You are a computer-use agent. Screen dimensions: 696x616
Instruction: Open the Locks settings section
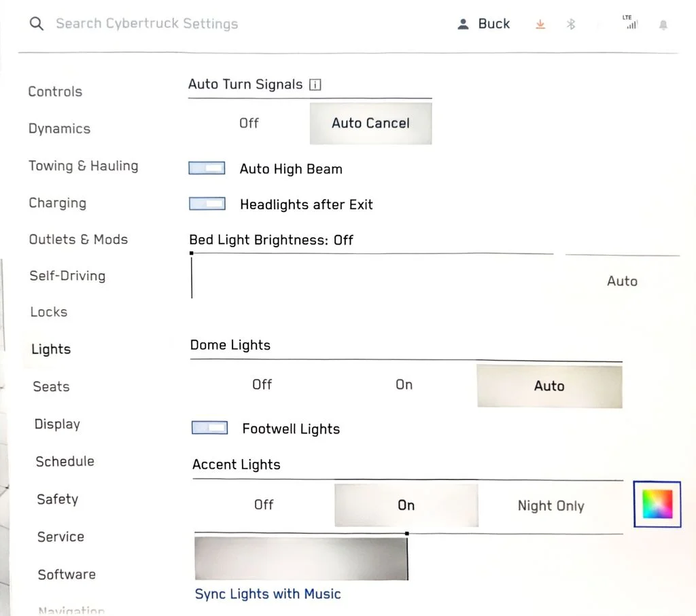pos(49,312)
